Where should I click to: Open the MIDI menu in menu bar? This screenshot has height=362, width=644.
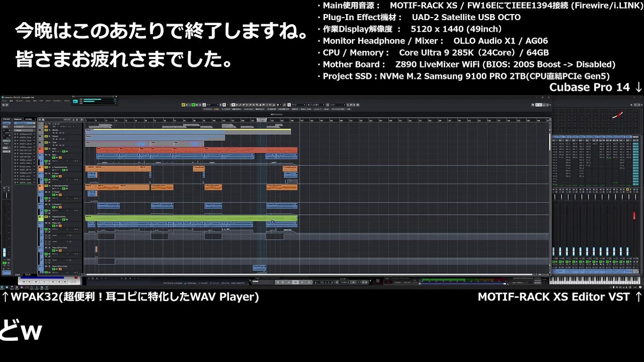pos(33,101)
